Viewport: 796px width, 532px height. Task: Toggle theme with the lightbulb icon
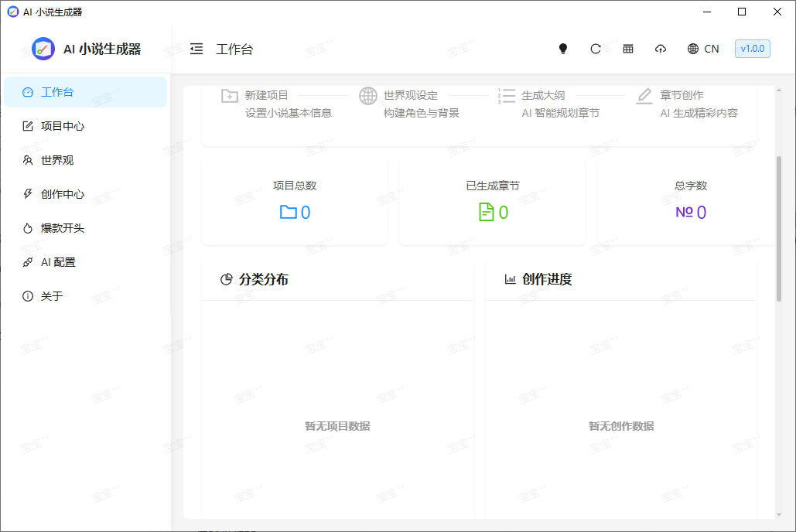point(563,49)
